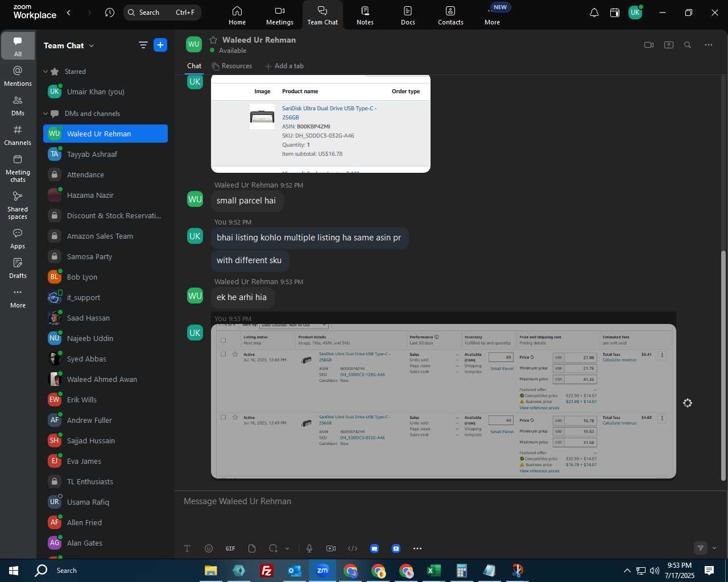This screenshot has height=582, width=728.
Task: Open the Channels sidebar section
Action: tap(18, 135)
